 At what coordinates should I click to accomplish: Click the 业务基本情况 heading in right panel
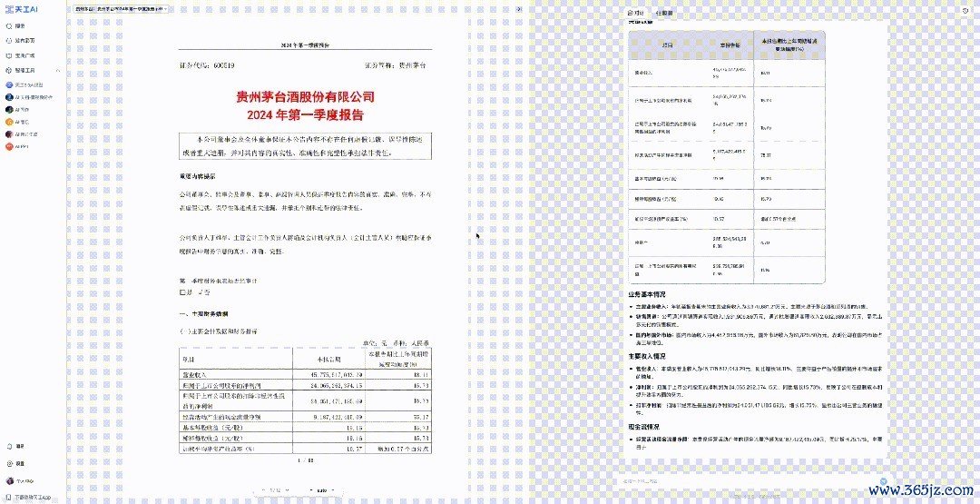[x=647, y=294]
